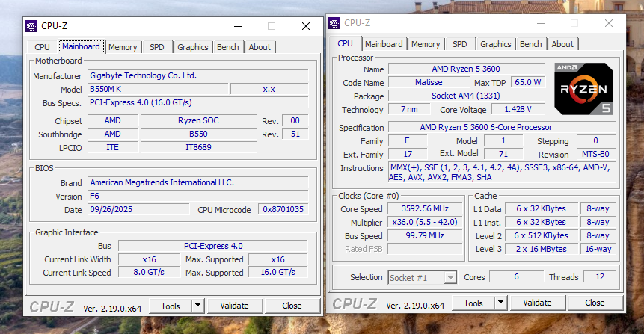Click bus speed value 99.79 MHz
Screen dimensions: 644x334
point(425,236)
